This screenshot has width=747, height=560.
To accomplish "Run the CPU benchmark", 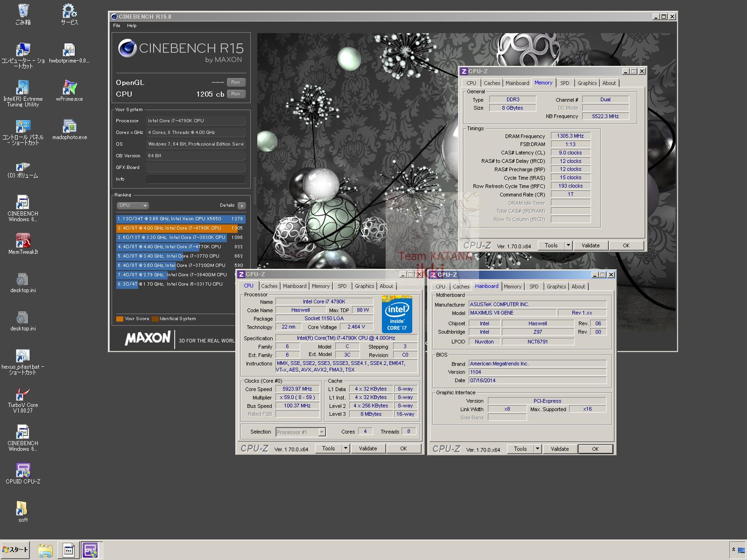I will (x=236, y=94).
